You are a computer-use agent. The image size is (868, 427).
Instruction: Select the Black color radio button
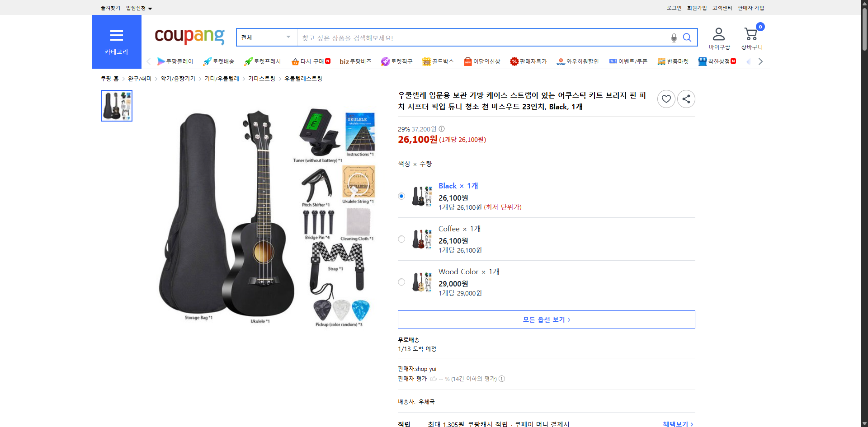[401, 196]
